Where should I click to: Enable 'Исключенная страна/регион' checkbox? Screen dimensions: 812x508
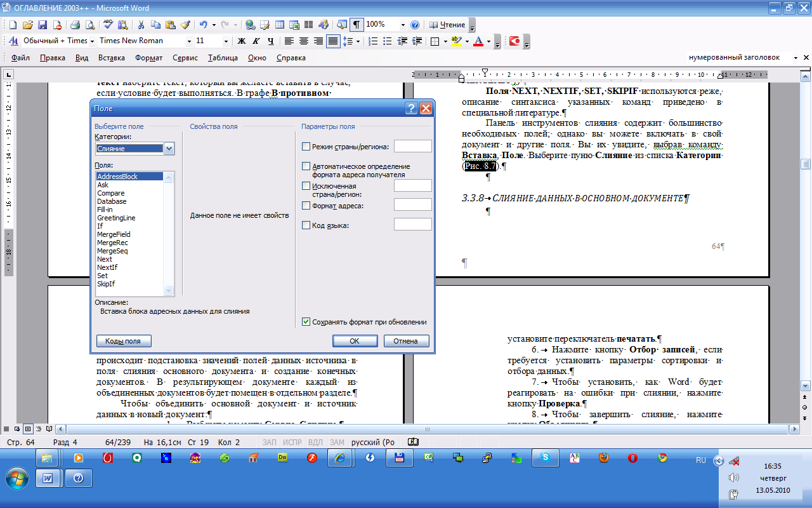306,186
